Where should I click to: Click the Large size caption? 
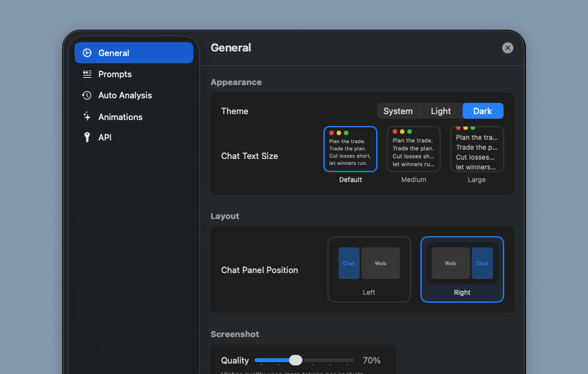point(476,180)
